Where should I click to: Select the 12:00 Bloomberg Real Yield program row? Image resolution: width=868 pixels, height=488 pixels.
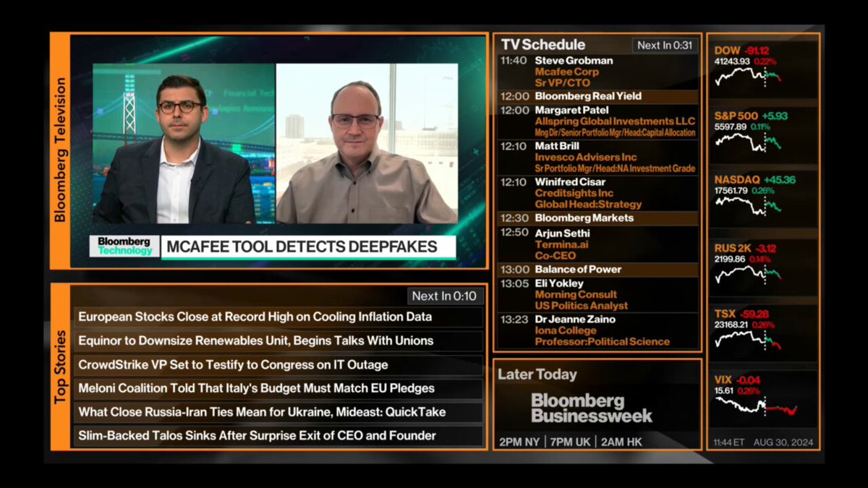(599, 96)
